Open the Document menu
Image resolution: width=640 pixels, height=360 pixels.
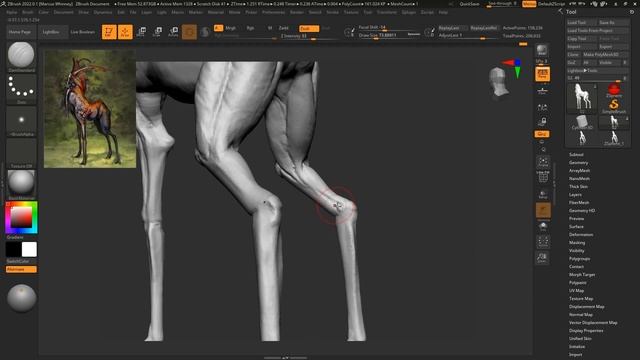[x=64, y=12]
